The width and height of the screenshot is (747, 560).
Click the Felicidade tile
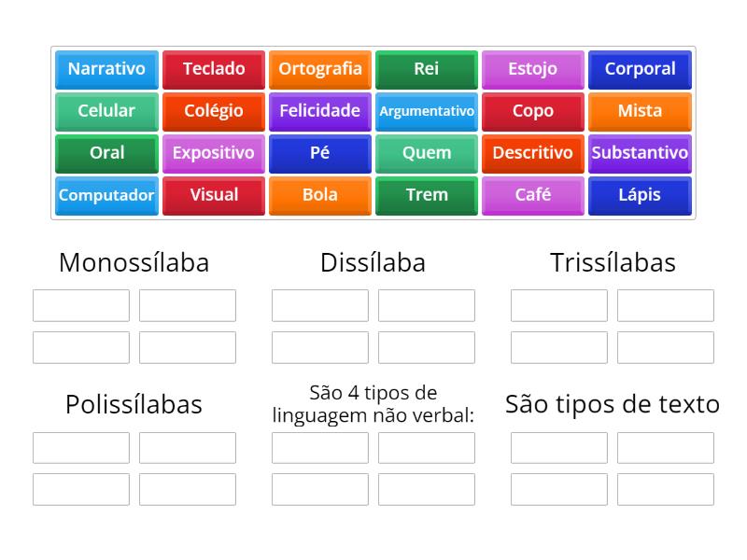coord(319,111)
